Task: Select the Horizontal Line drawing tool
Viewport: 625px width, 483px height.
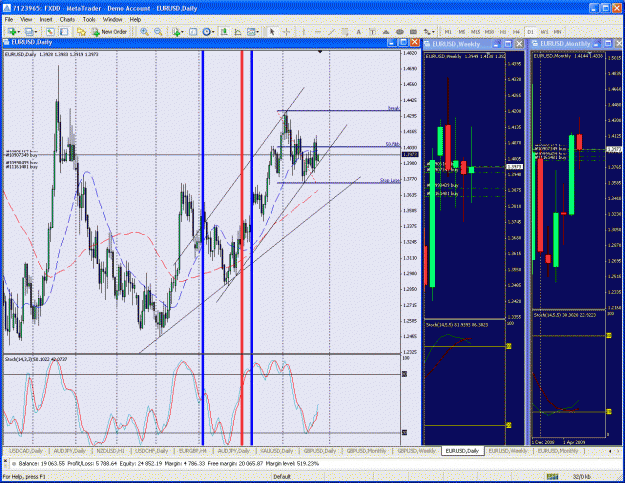Action: pos(318,32)
